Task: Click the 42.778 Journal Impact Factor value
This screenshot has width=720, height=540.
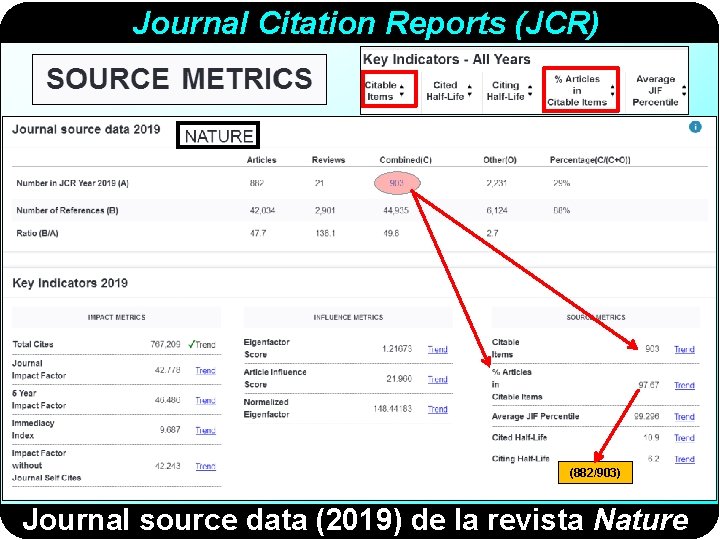Action: click(x=168, y=370)
